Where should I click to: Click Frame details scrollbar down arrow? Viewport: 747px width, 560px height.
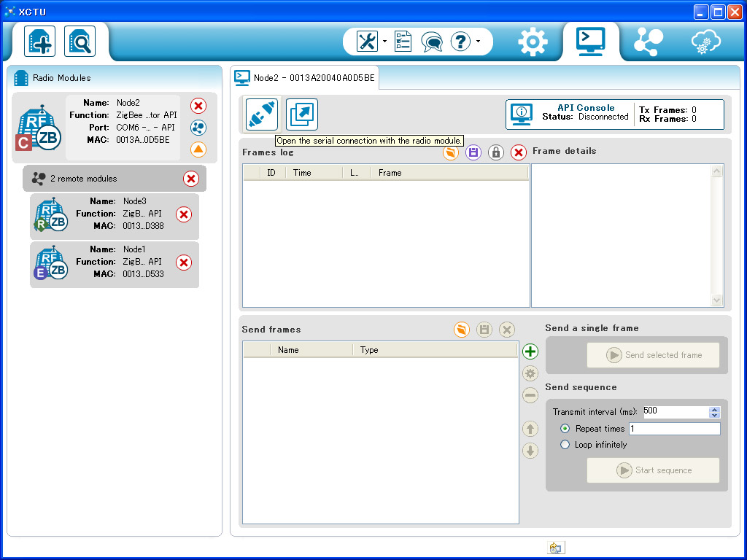(716, 300)
